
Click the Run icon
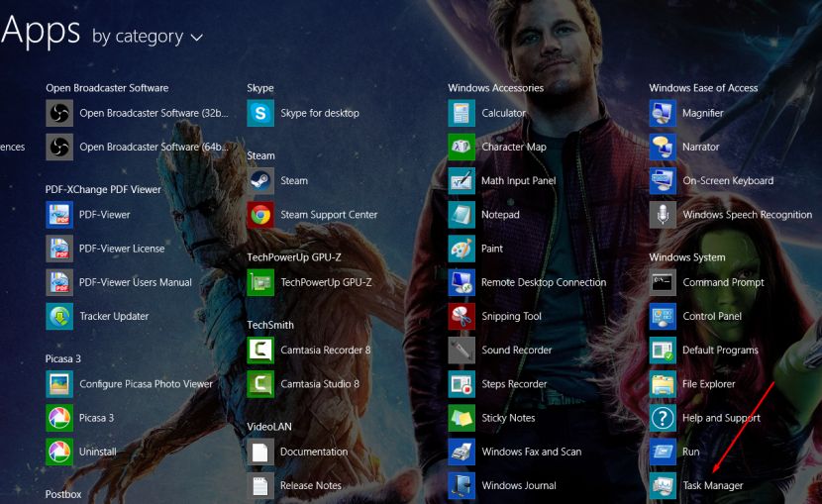click(x=663, y=452)
